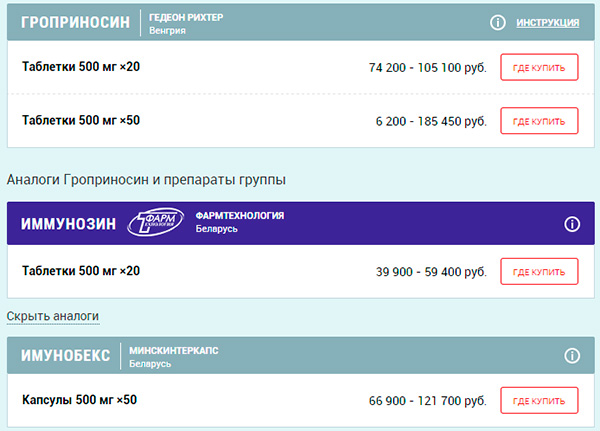Open the Инструкция link for Гроприносин

pyautogui.click(x=548, y=23)
